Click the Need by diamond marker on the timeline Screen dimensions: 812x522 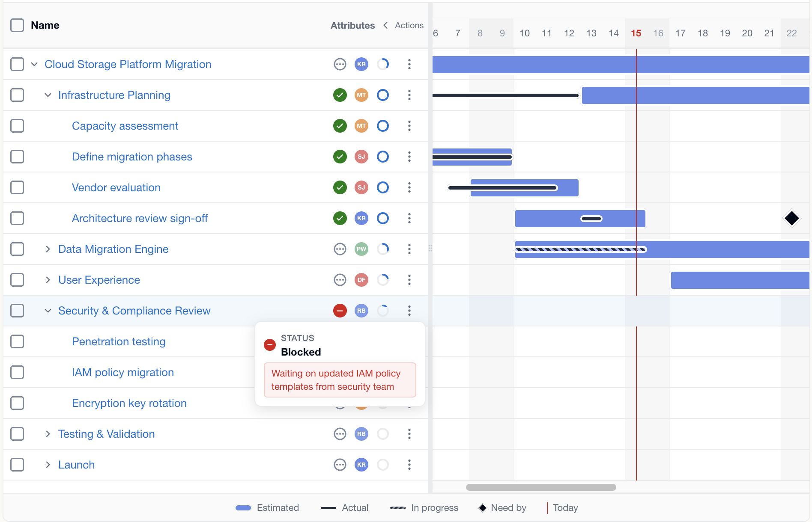[792, 218]
